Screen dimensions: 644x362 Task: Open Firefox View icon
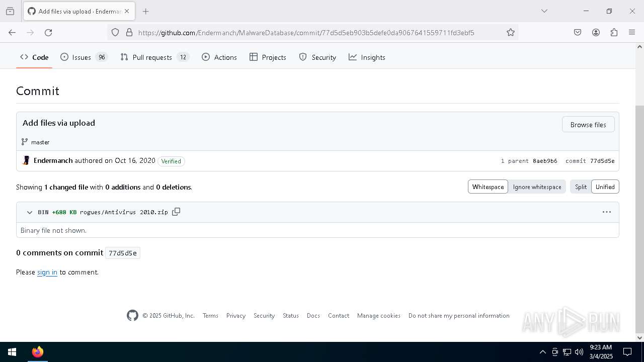coord(10,11)
